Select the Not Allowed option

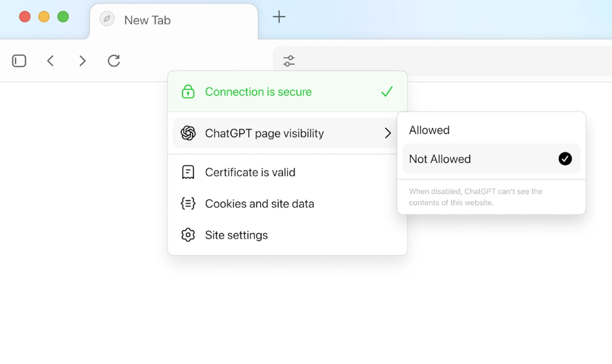click(x=440, y=159)
